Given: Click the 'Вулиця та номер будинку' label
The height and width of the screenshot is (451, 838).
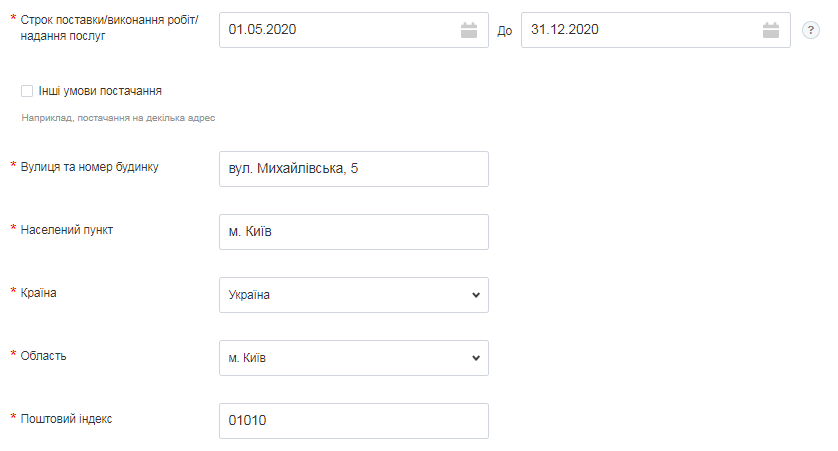Looking at the screenshot, I should tap(89, 166).
